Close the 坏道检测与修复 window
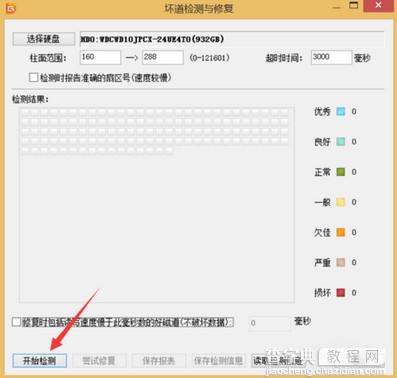The image size is (397, 378). click(378, 6)
